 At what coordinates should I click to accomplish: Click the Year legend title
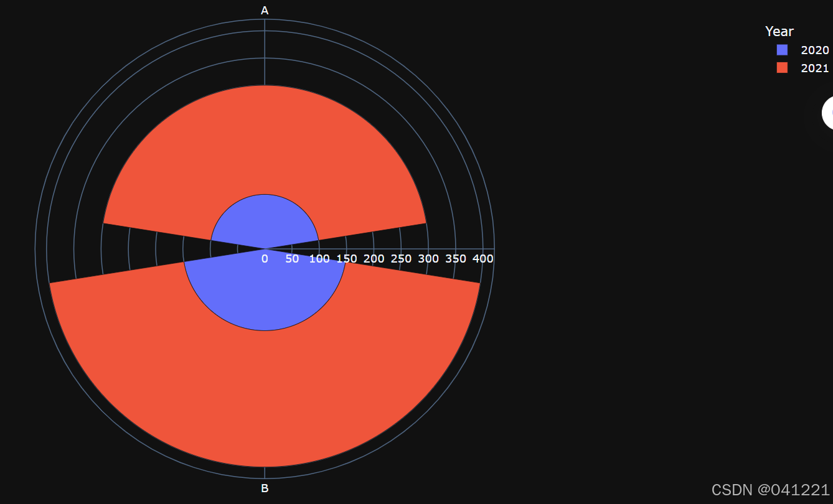(x=779, y=31)
